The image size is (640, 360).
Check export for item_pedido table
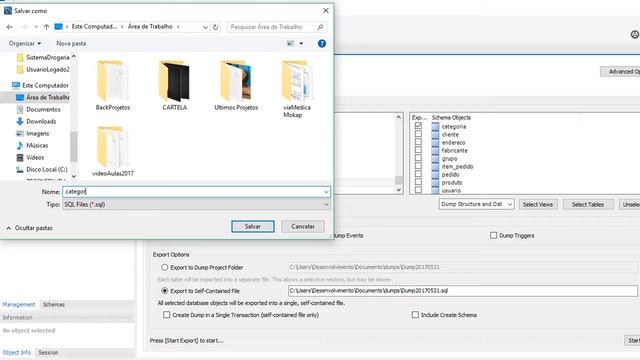click(x=418, y=166)
